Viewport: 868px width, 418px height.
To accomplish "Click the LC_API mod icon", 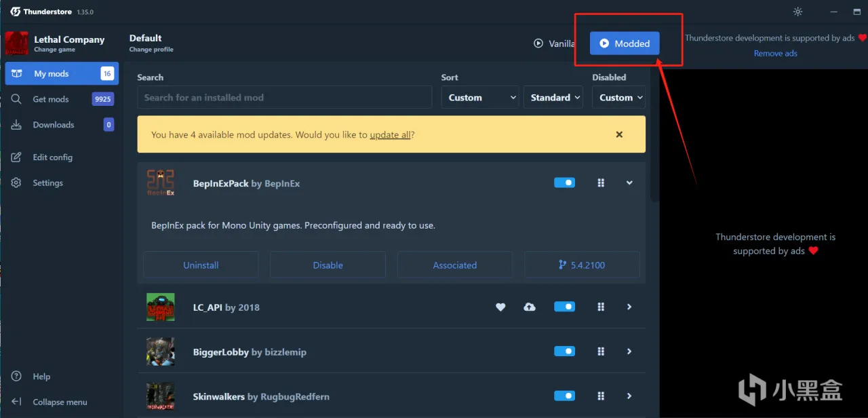I will [x=161, y=307].
